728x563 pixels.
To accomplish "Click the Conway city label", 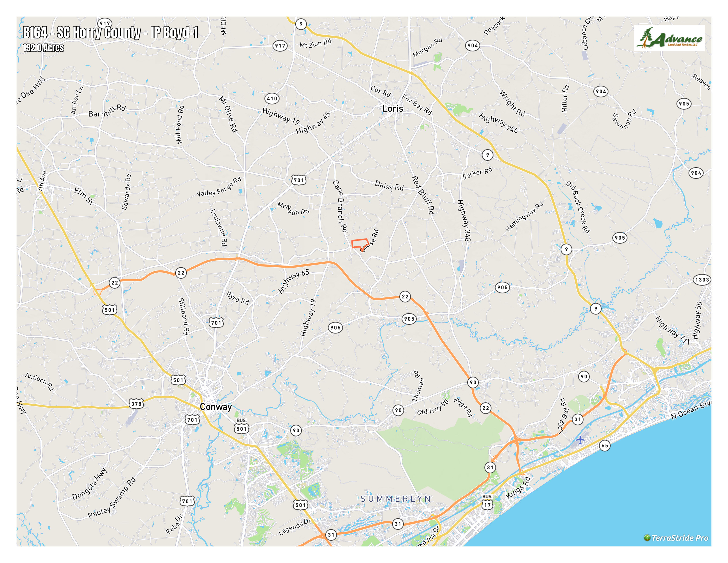I will pos(216,407).
